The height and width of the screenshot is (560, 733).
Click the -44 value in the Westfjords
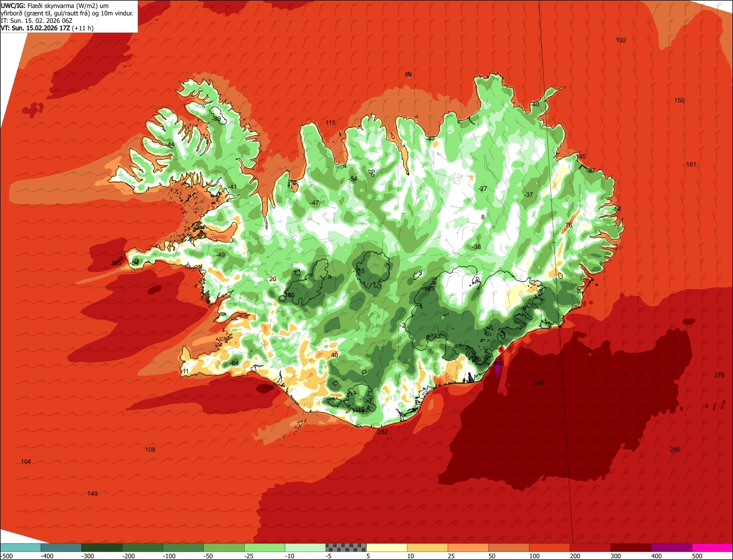(x=170, y=145)
